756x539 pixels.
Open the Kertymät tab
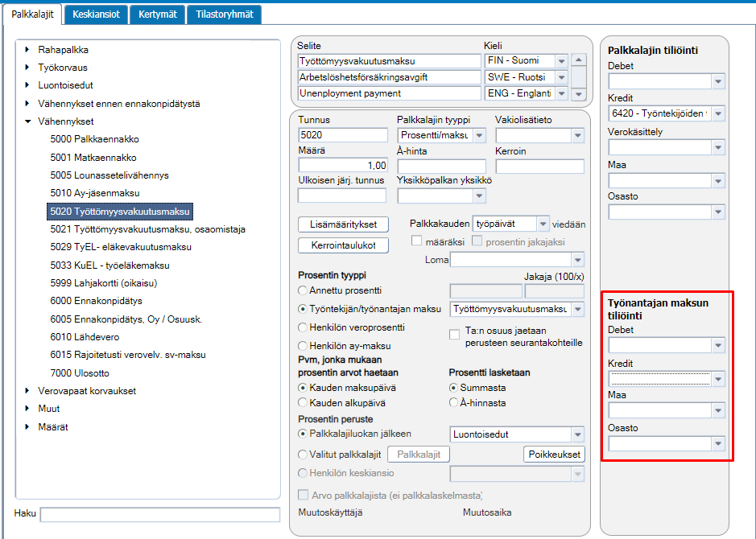[158, 14]
